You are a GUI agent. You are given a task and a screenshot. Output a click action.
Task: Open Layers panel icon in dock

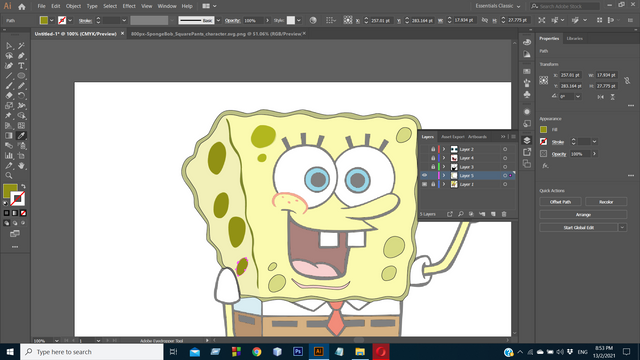coord(527,140)
